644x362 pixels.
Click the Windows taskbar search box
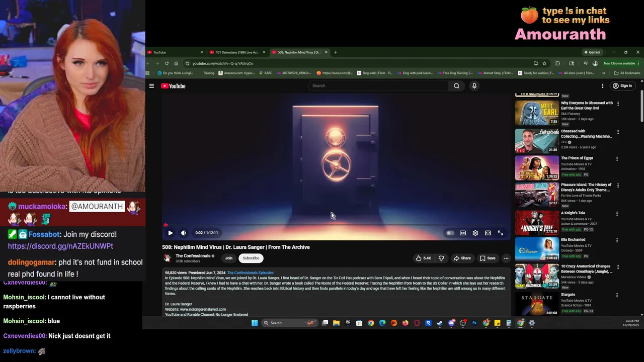pos(290,323)
